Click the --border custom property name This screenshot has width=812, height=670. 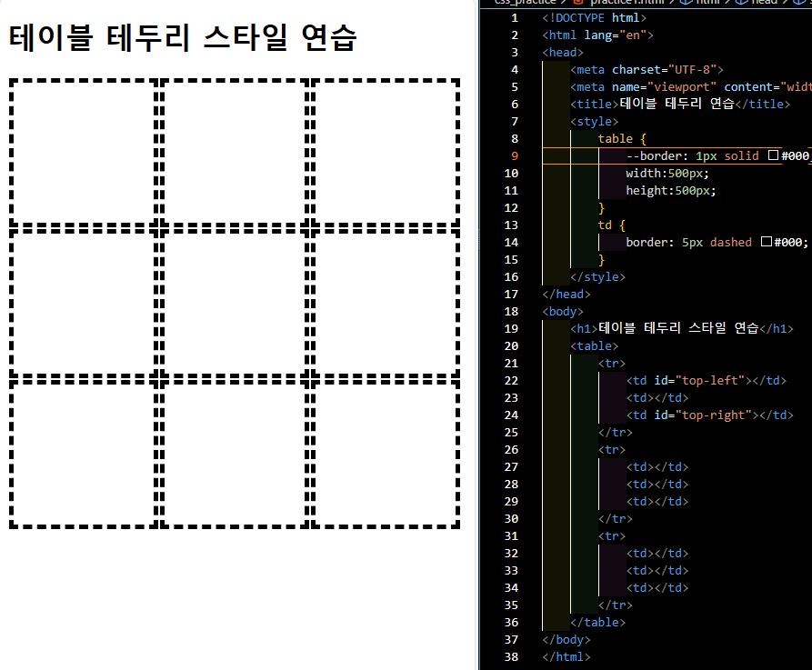pyautogui.click(x=654, y=155)
